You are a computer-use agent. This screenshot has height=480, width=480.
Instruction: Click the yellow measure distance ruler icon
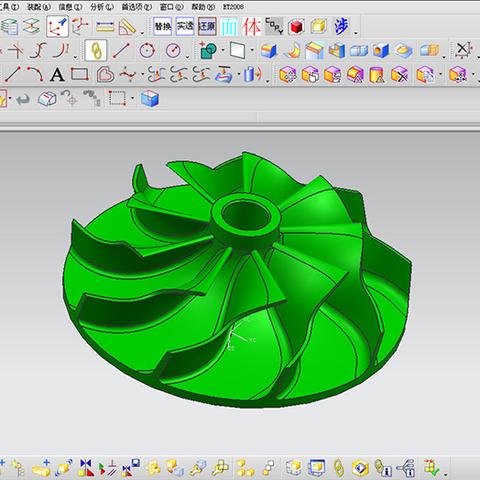tap(105, 27)
